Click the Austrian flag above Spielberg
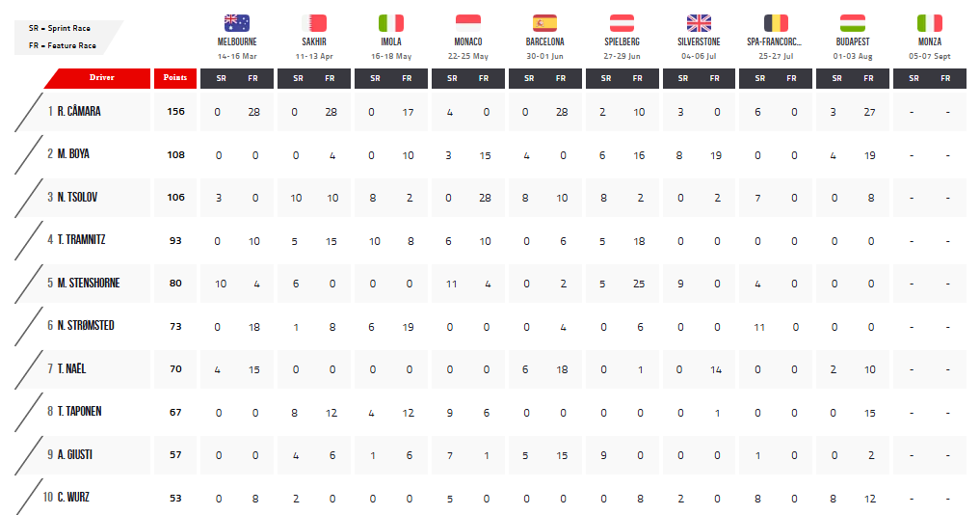The image size is (980, 515). pos(622,23)
